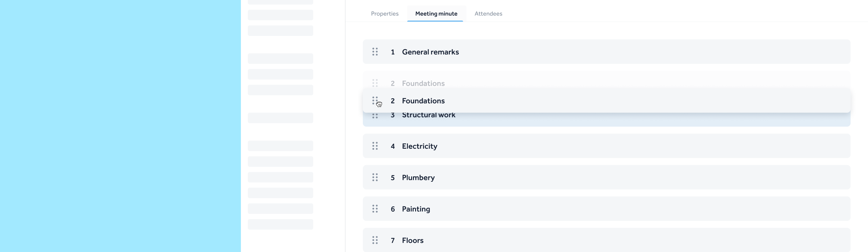Switch to the Attendees tab
The height and width of the screenshot is (252, 868).
tap(488, 14)
